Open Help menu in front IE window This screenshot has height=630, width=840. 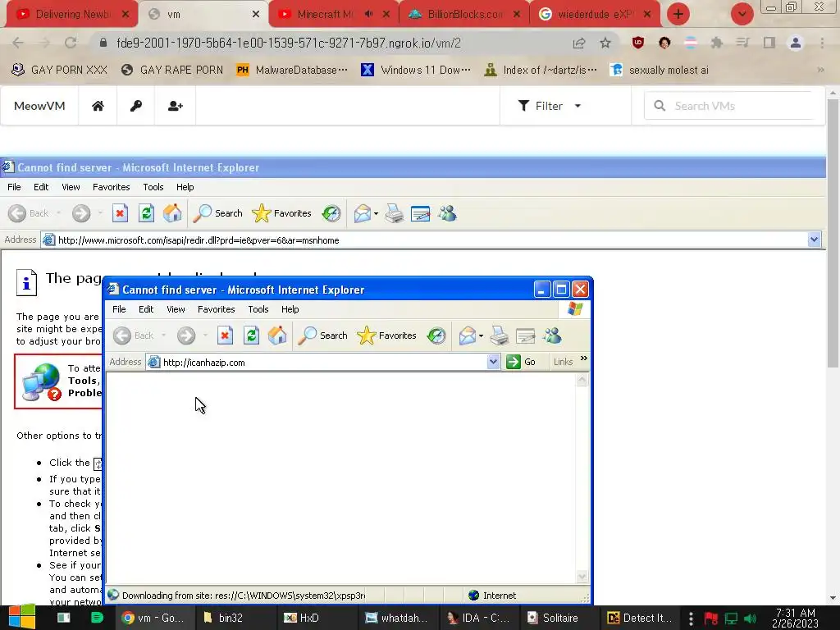(x=290, y=309)
